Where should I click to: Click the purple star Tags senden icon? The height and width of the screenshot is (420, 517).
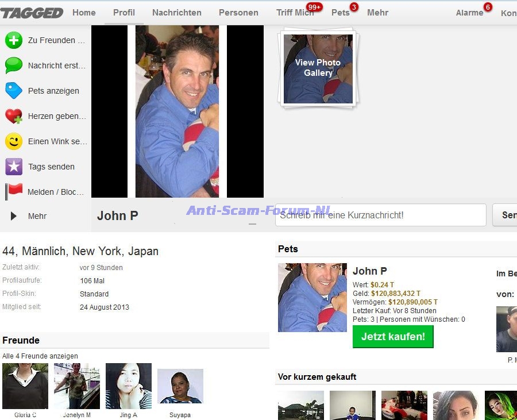(x=14, y=167)
